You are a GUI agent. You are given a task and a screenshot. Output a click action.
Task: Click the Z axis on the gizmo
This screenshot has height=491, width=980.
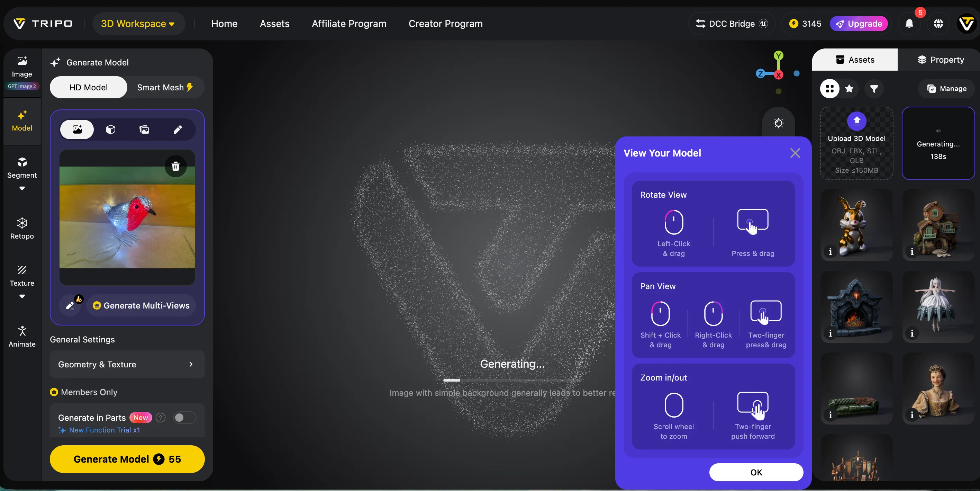760,74
